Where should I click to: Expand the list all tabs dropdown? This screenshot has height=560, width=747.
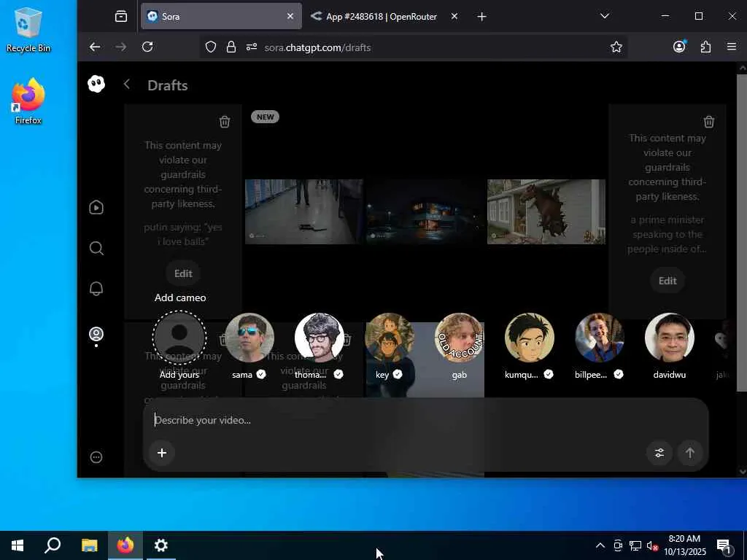[x=605, y=16]
